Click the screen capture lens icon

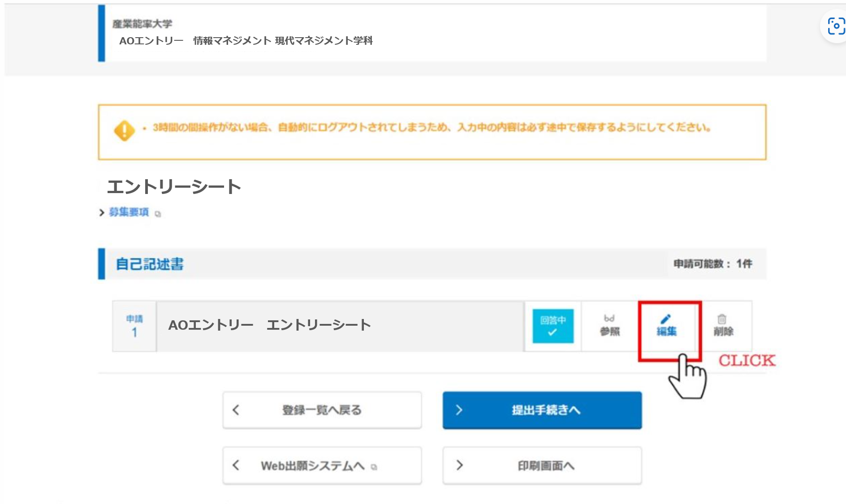836,26
